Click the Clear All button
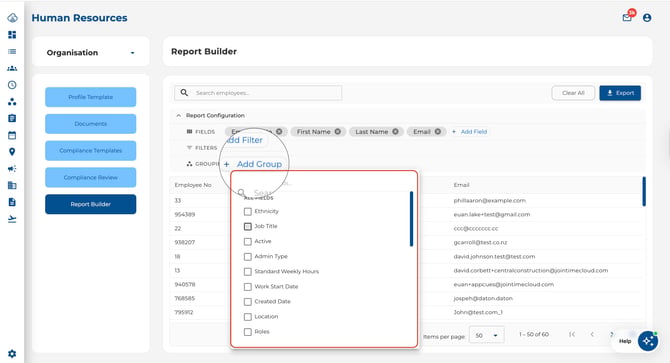Image resolution: width=670 pixels, height=363 pixels. 573,93
